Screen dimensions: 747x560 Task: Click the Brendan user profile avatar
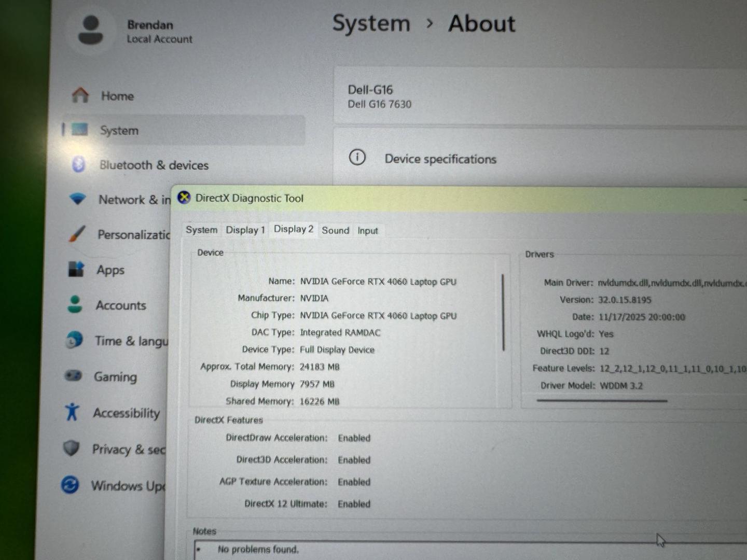91,31
